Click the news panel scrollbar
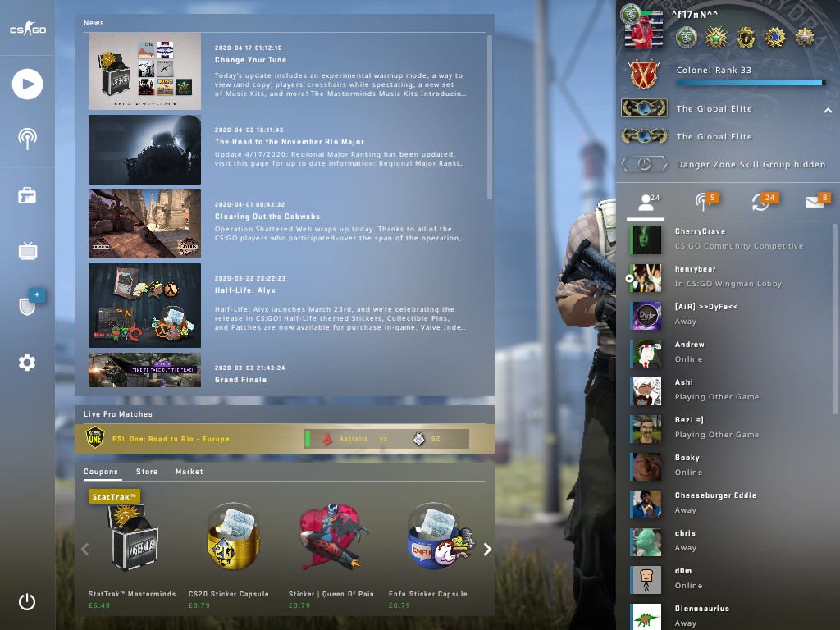The width and height of the screenshot is (840, 630). (490, 116)
